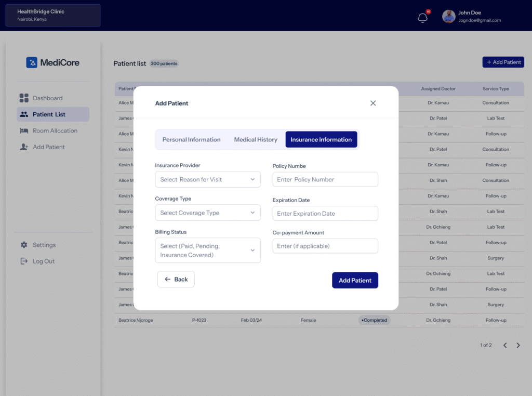Click the MediCore logo icon
The image size is (532, 396).
tap(32, 62)
